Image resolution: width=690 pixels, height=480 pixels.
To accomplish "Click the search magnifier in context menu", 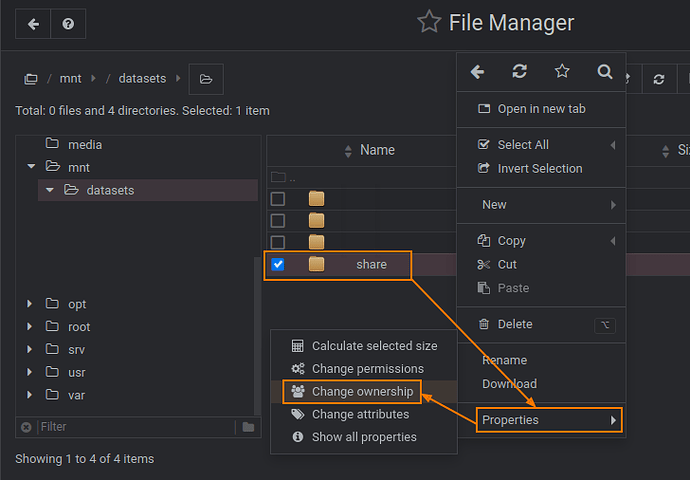I will point(604,72).
